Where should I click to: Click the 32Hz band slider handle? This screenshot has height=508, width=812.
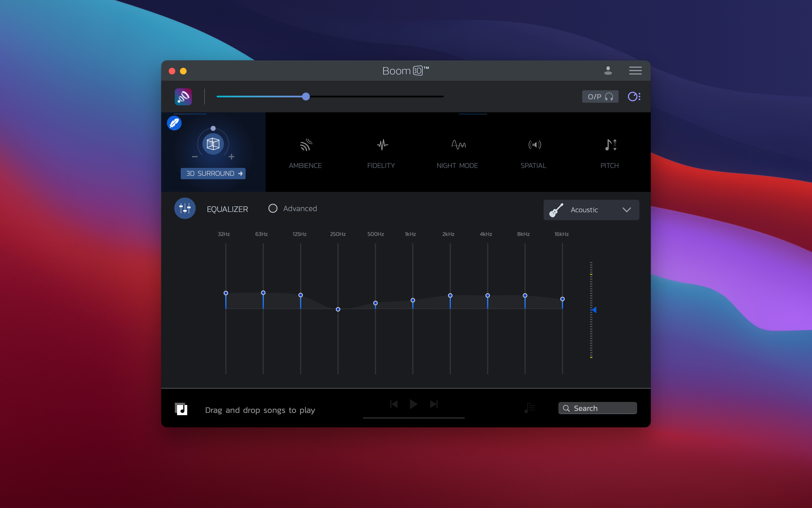click(226, 293)
